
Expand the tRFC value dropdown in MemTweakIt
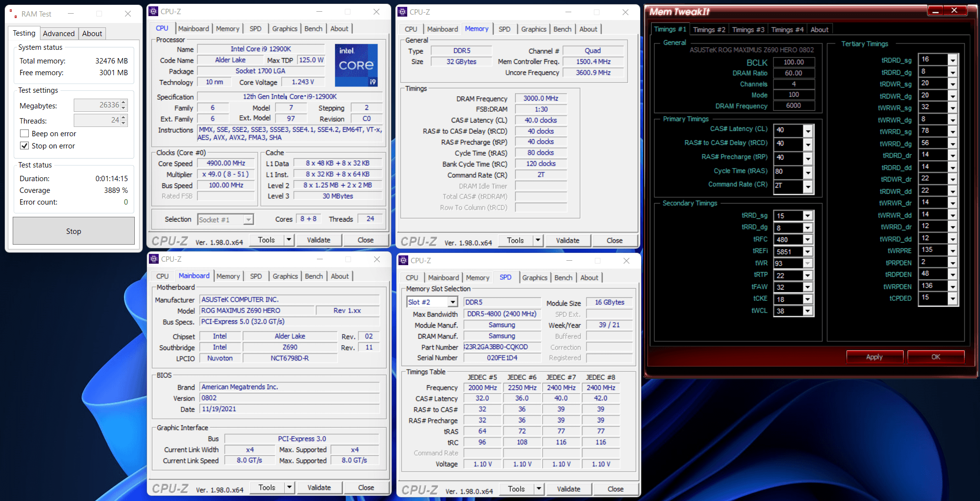pos(808,240)
